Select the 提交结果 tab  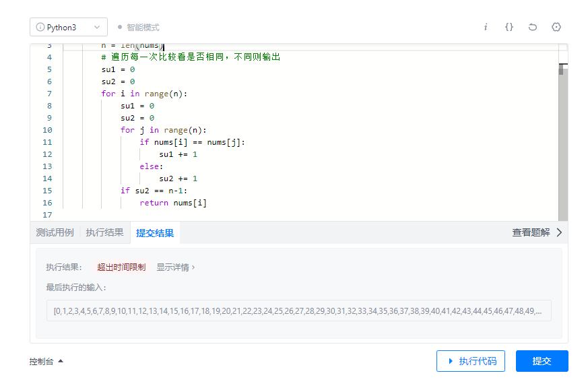pyautogui.click(x=155, y=233)
